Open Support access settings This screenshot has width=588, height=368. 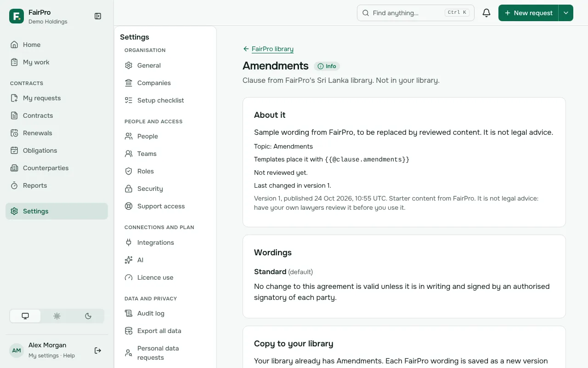click(x=165, y=206)
